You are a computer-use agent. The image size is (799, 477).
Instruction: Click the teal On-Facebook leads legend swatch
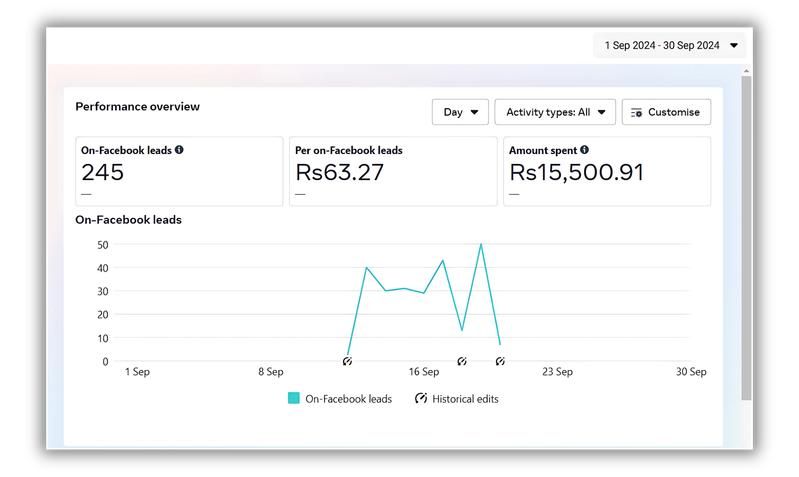click(x=294, y=398)
